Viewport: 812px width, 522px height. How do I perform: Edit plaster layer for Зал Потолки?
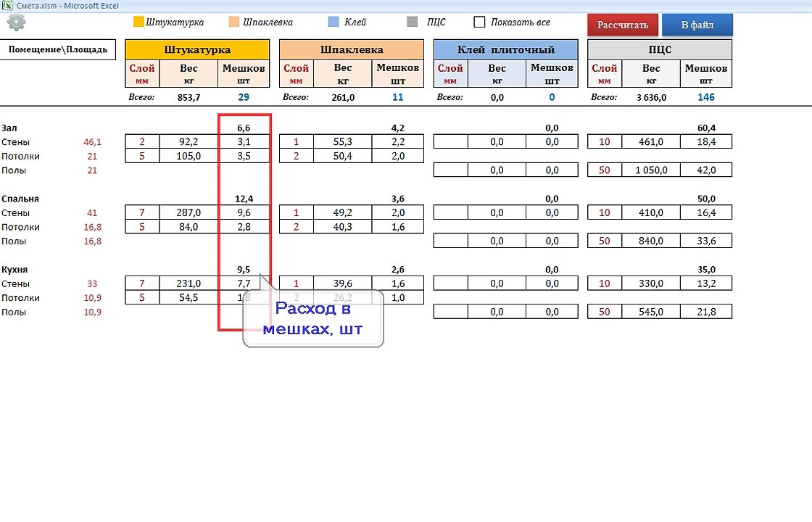[142, 156]
